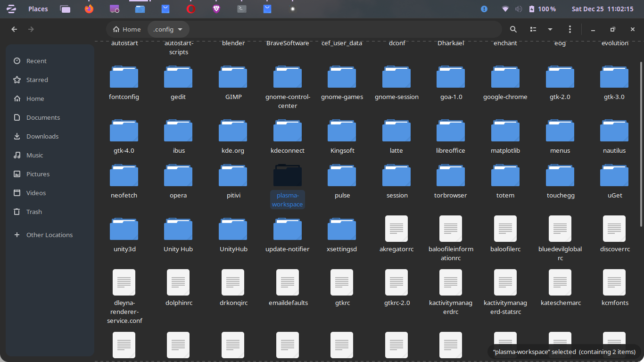Click Trash in the sidebar

[x=34, y=212]
